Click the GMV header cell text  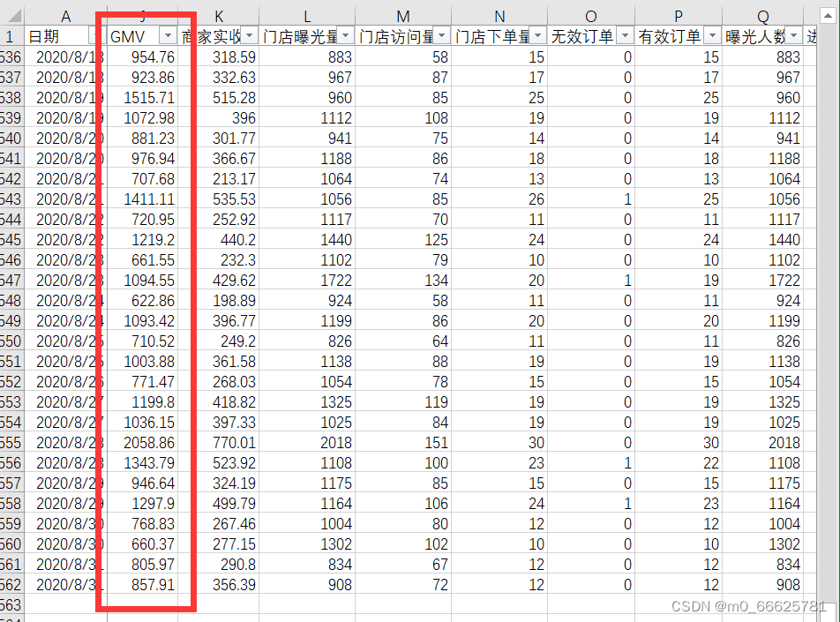127,36
